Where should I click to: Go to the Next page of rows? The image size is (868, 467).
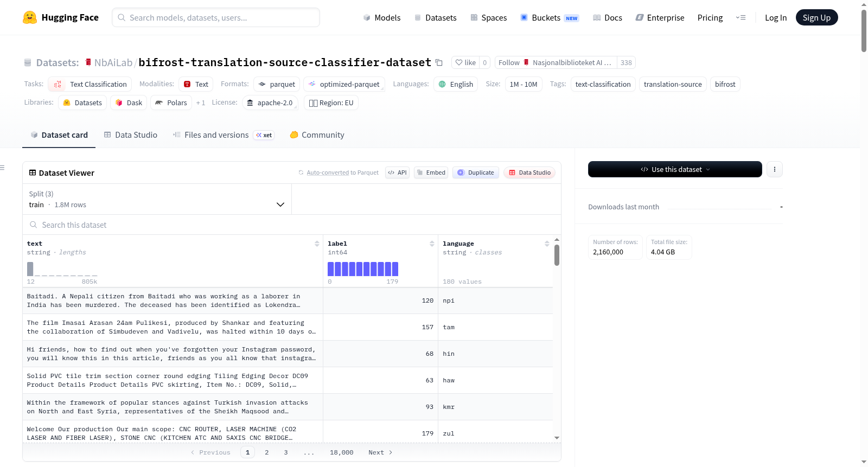point(380,452)
